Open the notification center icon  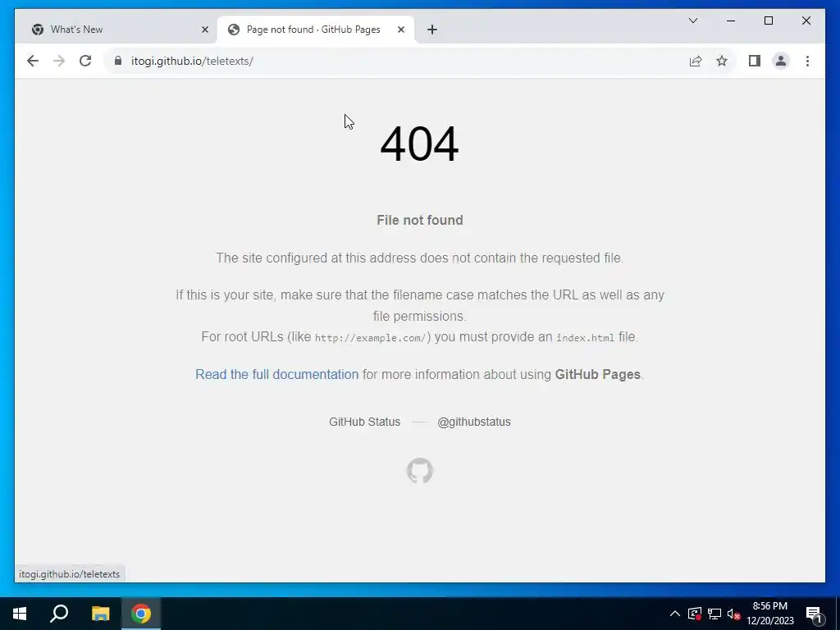815,614
